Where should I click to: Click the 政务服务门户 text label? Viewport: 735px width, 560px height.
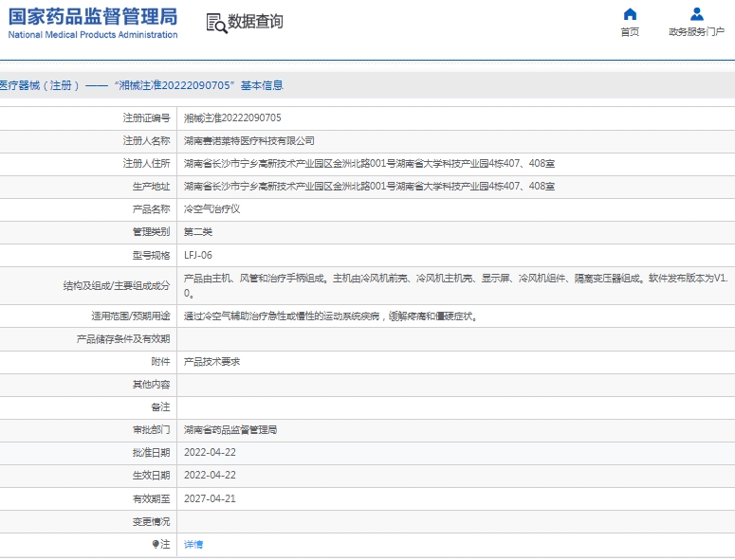click(696, 32)
